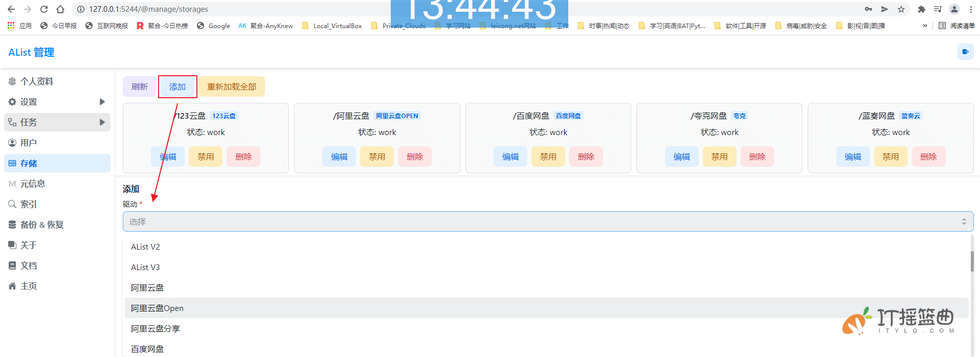Click the logout icon at top right
The height and width of the screenshot is (357, 980).
[966, 52]
